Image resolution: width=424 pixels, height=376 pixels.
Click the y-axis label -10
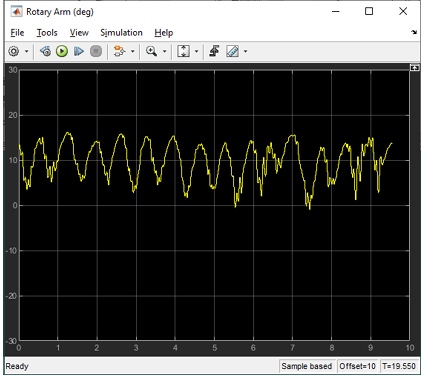click(x=11, y=251)
